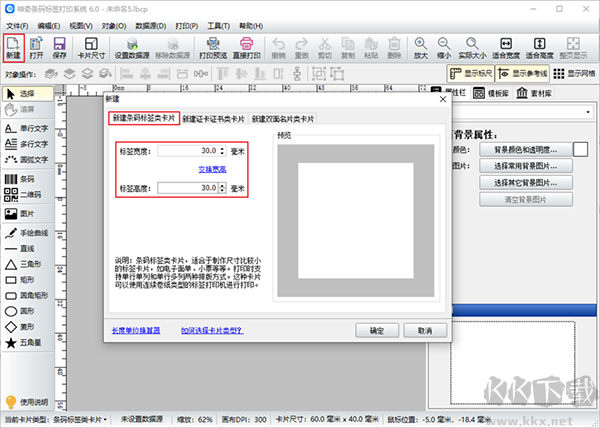Select the 三角形 triangle tool
This screenshot has width=600, height=428.
coord(23,264)
